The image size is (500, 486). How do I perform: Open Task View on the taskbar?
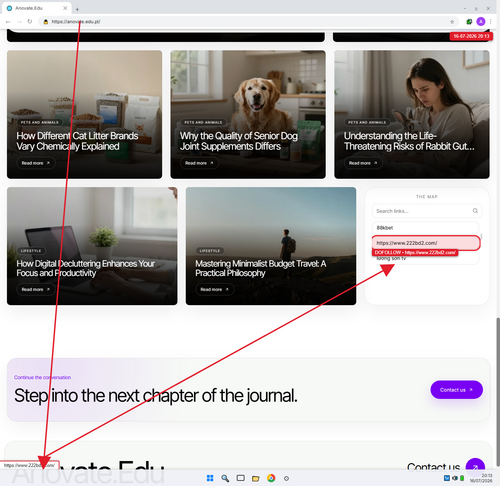[x=240, y=478]
